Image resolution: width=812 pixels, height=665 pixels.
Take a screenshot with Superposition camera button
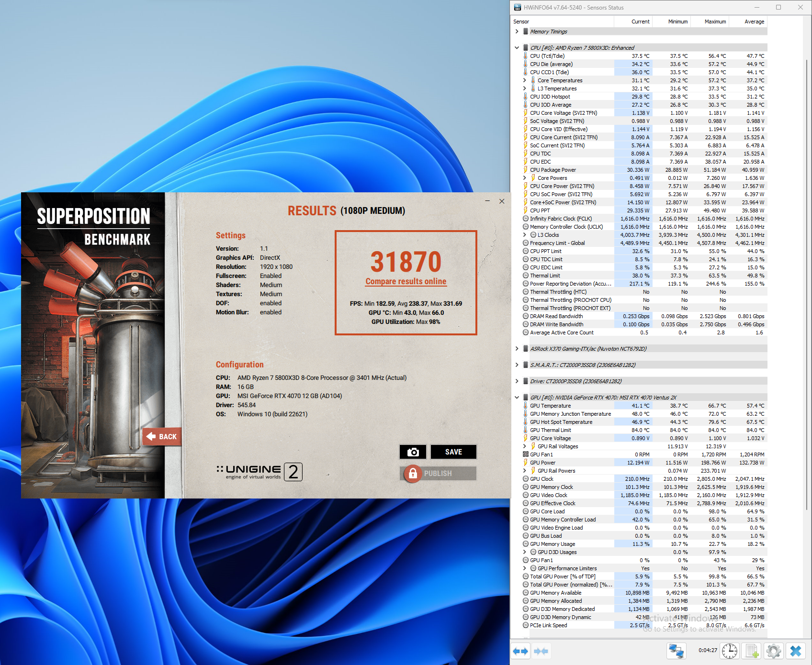coord(413,452)
